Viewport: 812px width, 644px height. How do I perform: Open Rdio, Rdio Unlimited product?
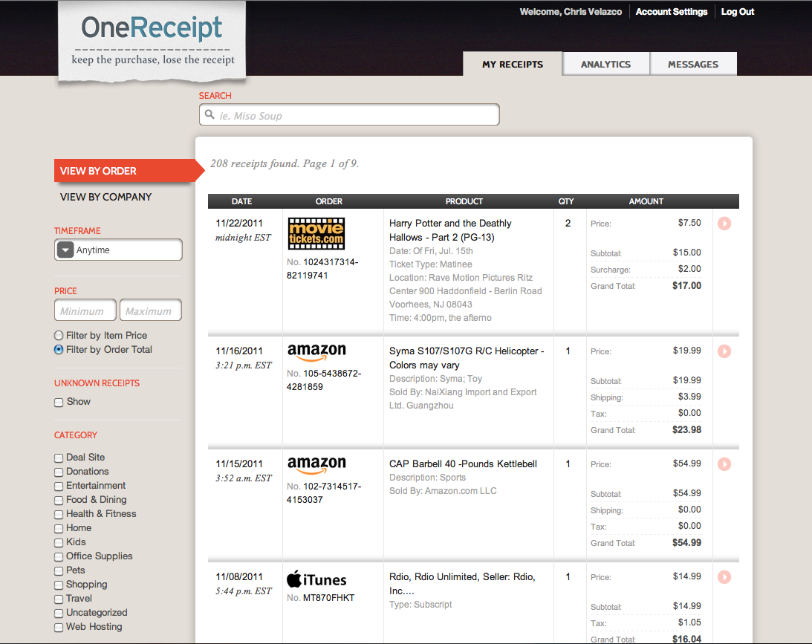(x=462, y=584)
